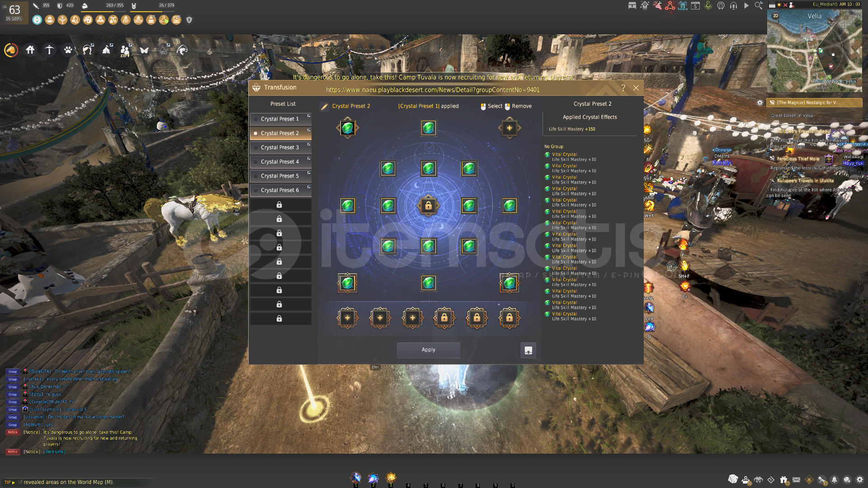Open the Web Link in Notice chat
868x488 pixels.
[54, 451]
